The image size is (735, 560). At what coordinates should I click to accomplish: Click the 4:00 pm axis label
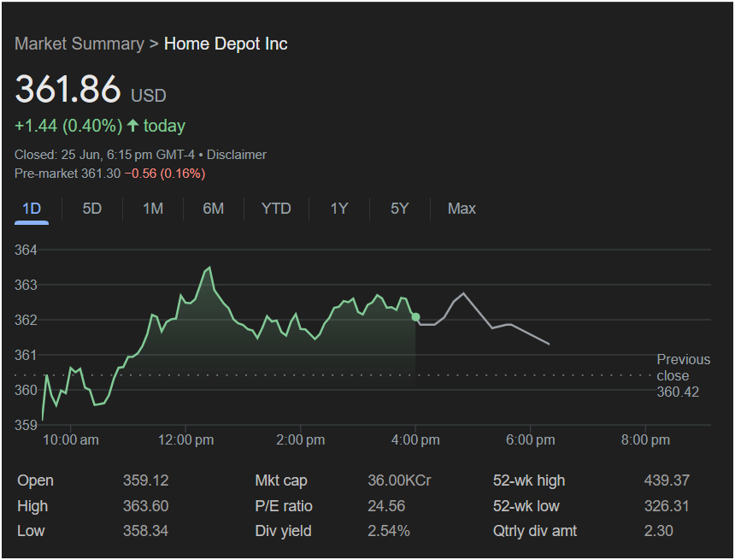[x=415, y=440]
